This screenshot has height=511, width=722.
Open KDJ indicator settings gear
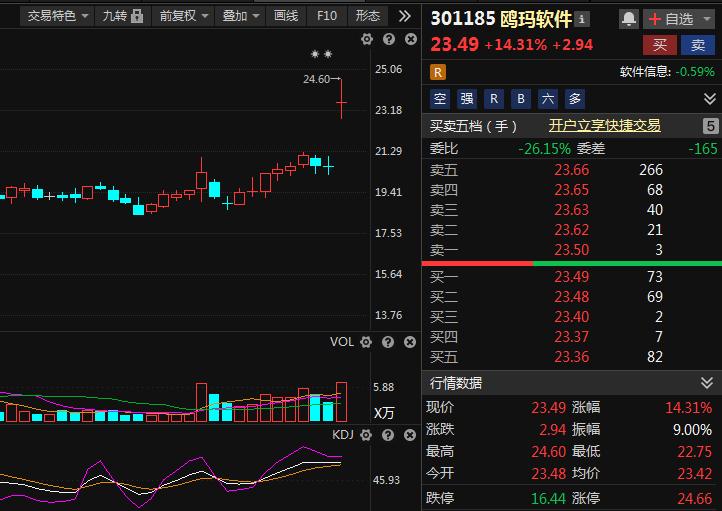coord(366,435)
